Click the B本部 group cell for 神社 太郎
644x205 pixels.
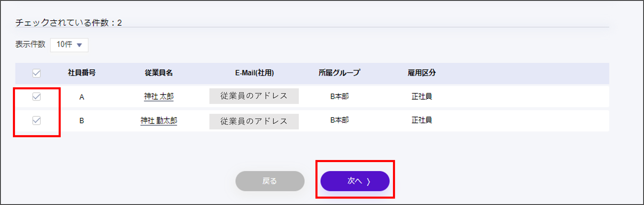pos(339,96)
